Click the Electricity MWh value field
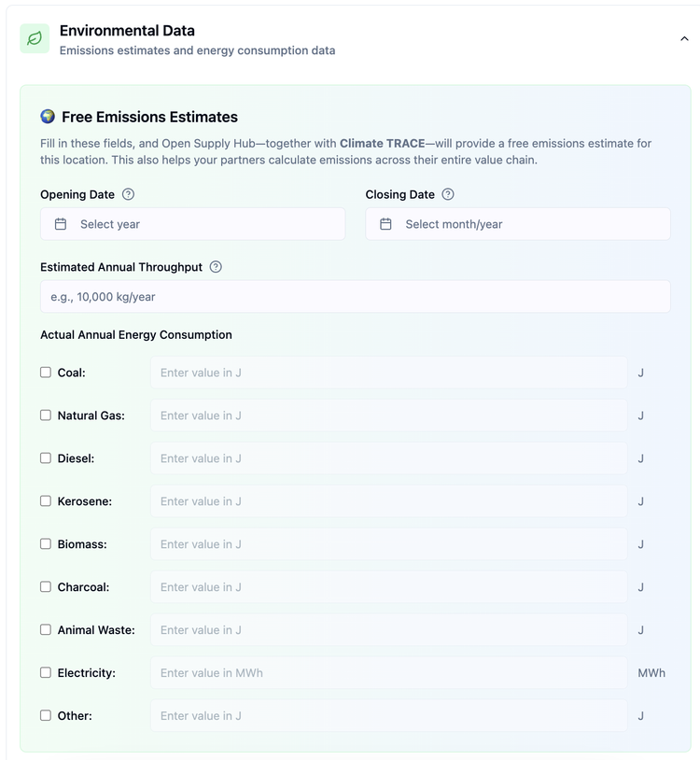The width and height of the screenshot is (700, 760). (388, 673)
